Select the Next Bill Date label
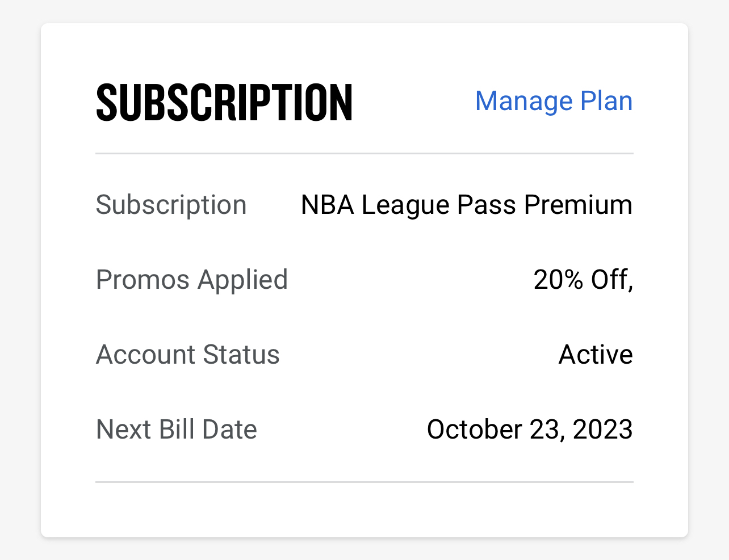The width and height of the screenshot is (729, 560). pyautogui.click(x=176, y=430)
